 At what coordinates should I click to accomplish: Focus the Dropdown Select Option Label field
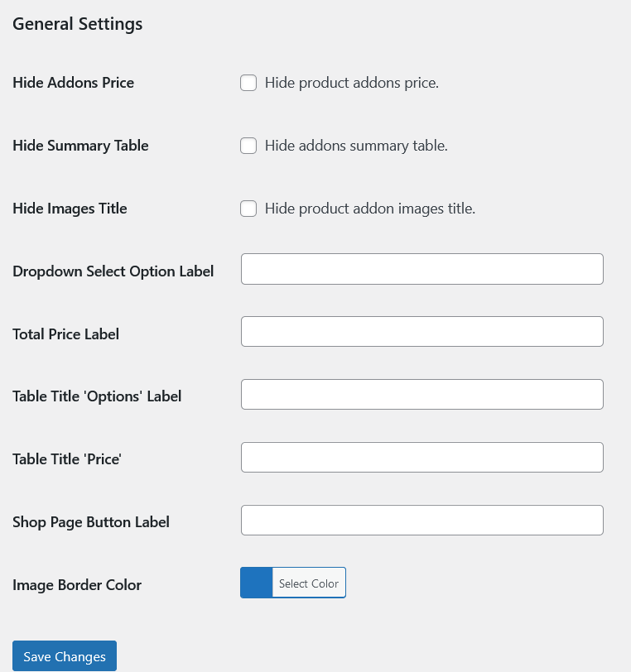[x=421, y=269]
